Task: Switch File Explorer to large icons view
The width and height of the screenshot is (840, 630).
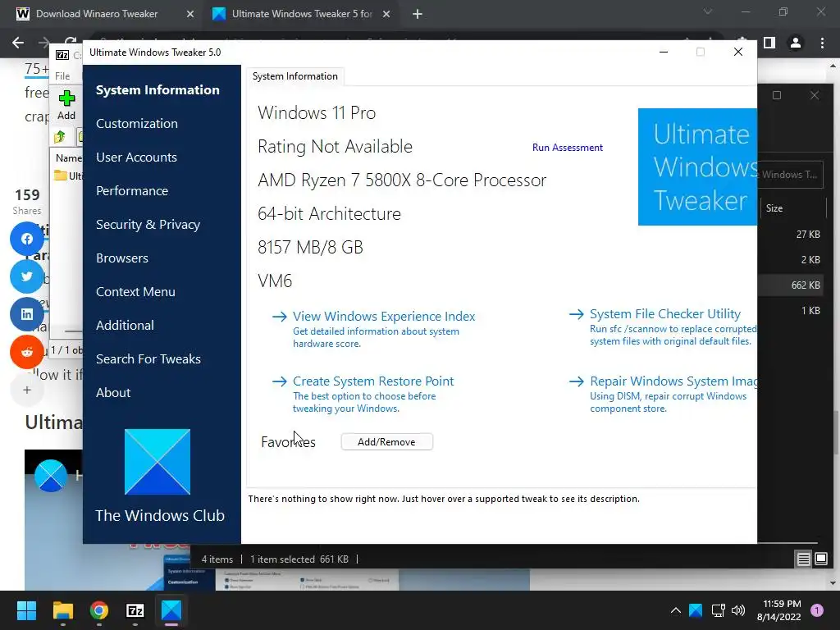Action: pos(821,559)
